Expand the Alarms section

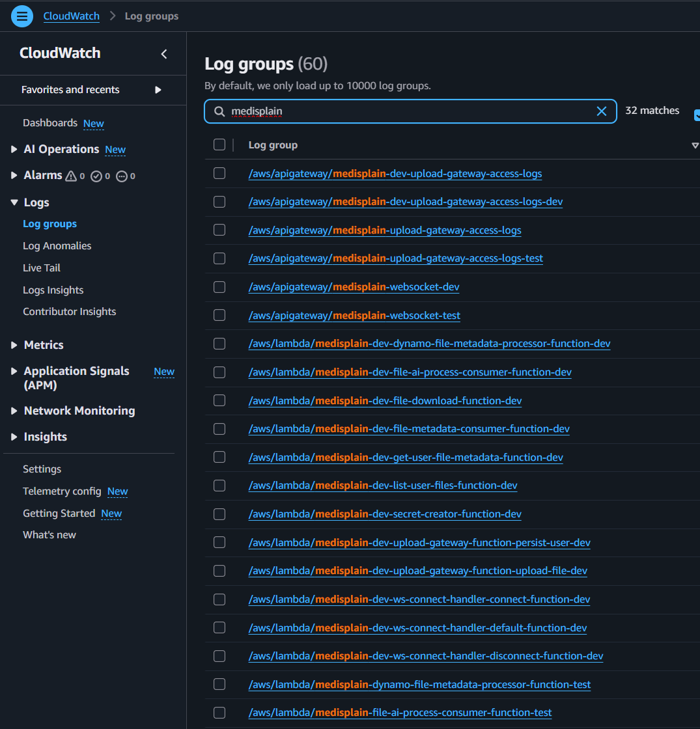tap(14, 175)
